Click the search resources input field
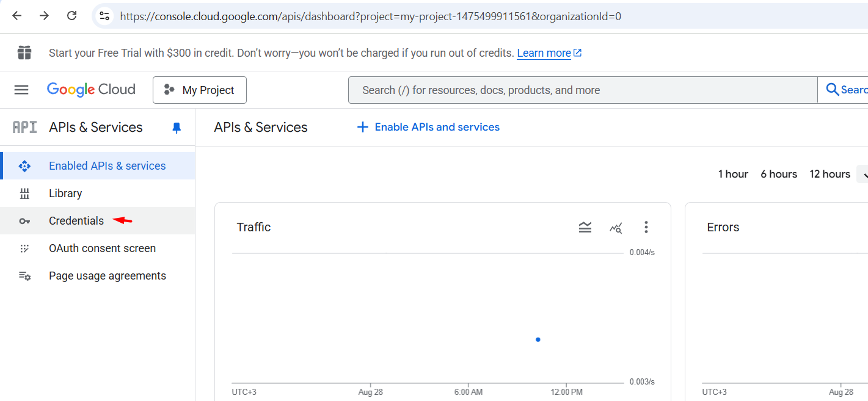This screenshot has width=868, height=401. pyautogui.click(x=580, y=90)
